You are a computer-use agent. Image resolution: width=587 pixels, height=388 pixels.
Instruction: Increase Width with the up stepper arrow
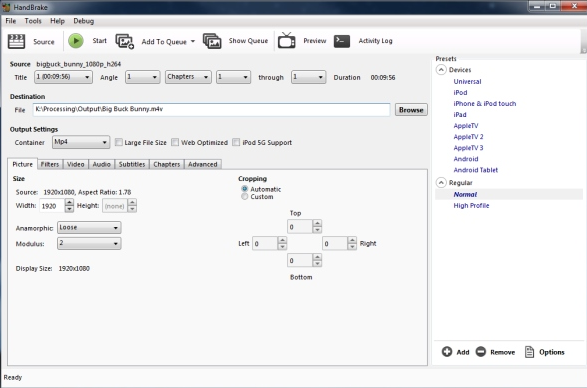[x=69, y=202]
